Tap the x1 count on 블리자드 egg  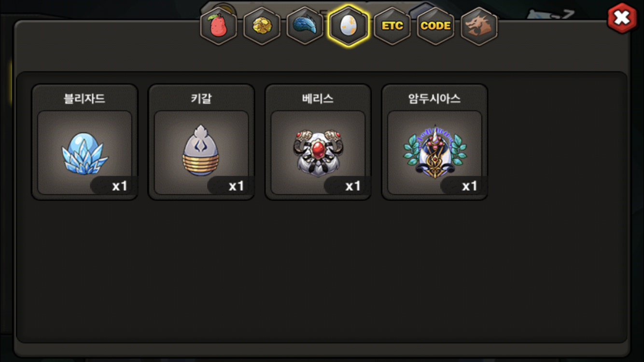coord(119,186)
